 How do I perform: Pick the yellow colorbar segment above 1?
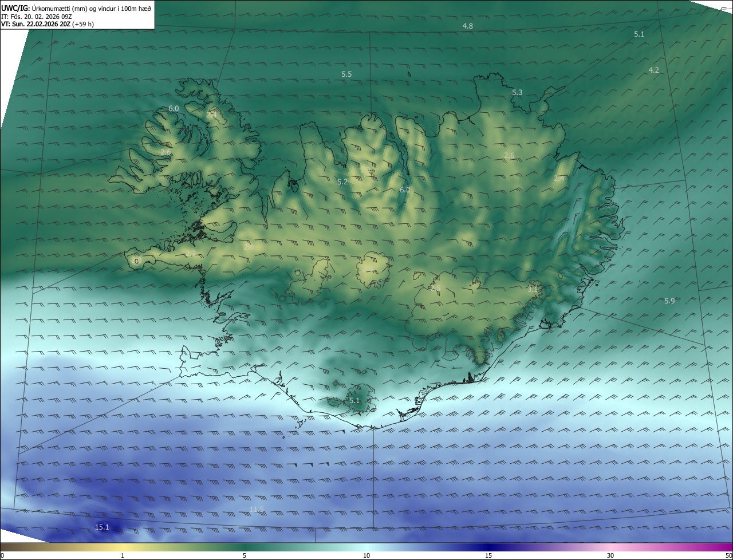[x=123, y=547]
